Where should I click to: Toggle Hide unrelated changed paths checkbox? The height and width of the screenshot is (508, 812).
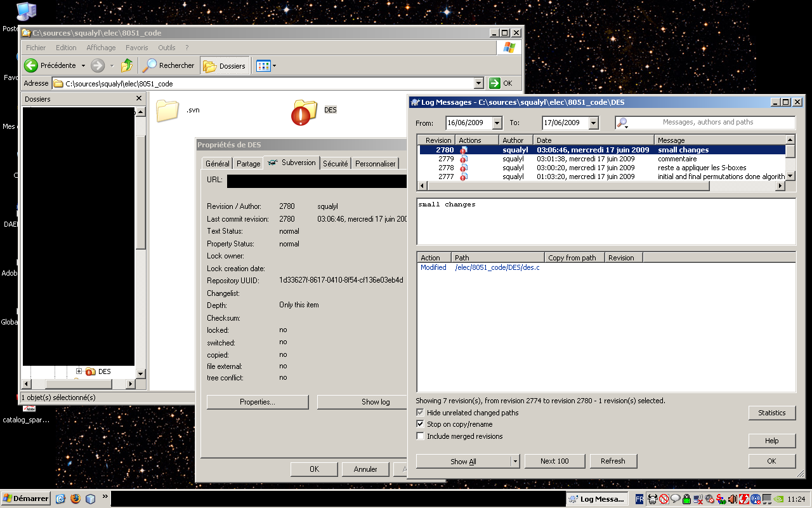click(x=420, y=413)
